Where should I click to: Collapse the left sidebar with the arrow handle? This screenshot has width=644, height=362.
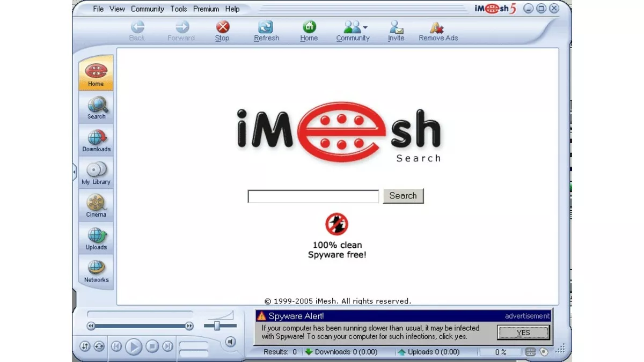pyautogui.click(x=75, y=172)
